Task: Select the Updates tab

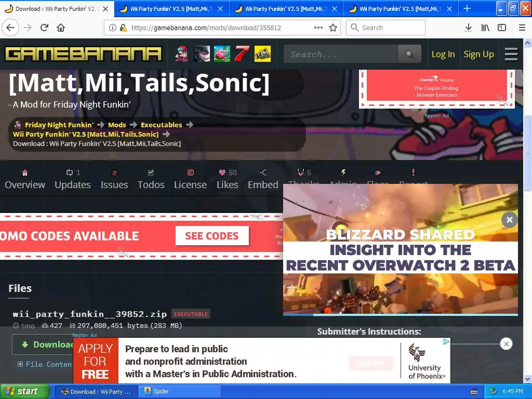Action: pyautogui.click(x=73, y=179)
